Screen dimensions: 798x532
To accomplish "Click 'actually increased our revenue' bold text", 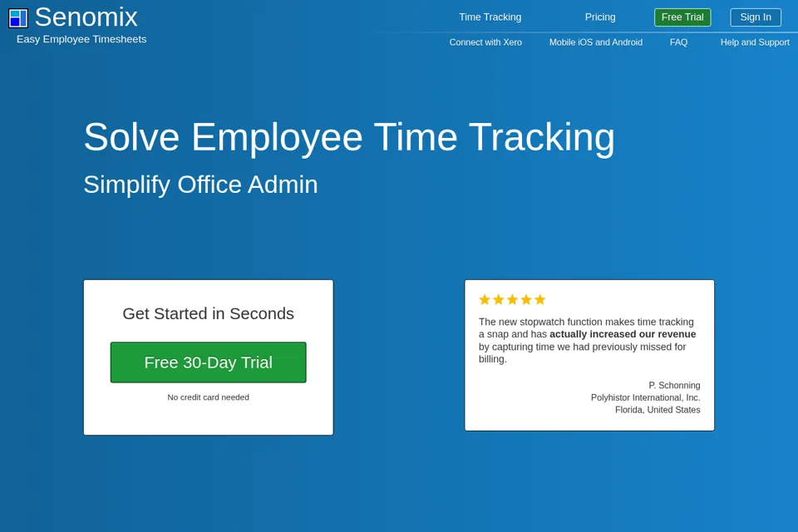I will click(623, 334).
